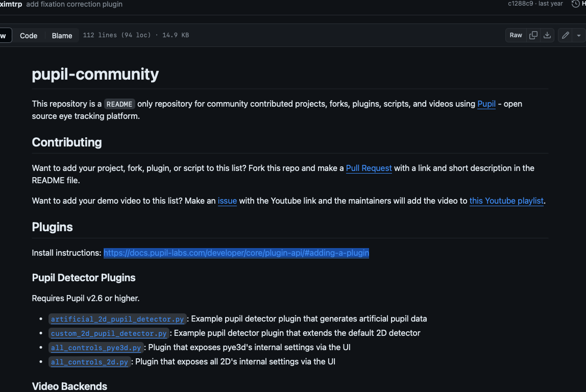Click the Plugins heading
Viewport: 586px width, 392px height.
click(52, 227)
